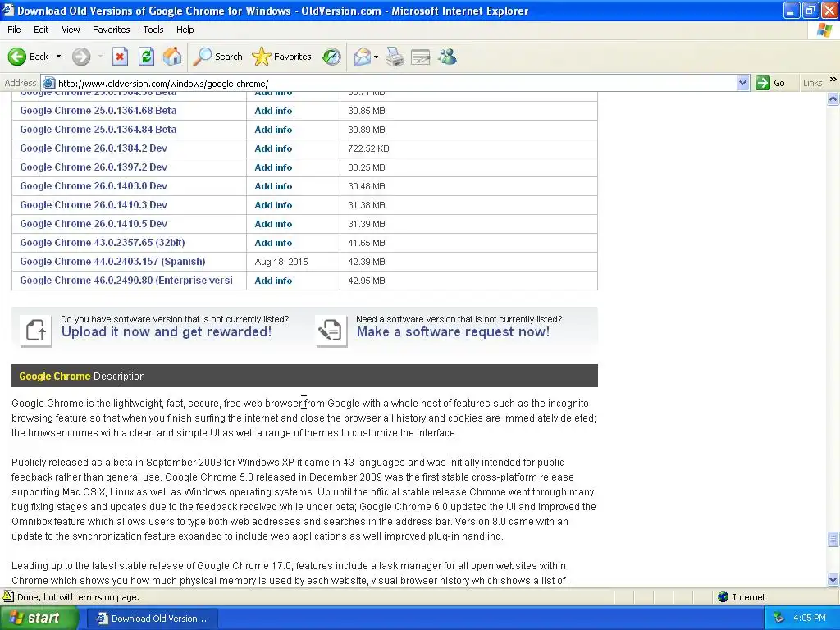Open Google Chrome 43.0.2357.65 (32bit) link
Screen dimensions: 840x630
103,242
